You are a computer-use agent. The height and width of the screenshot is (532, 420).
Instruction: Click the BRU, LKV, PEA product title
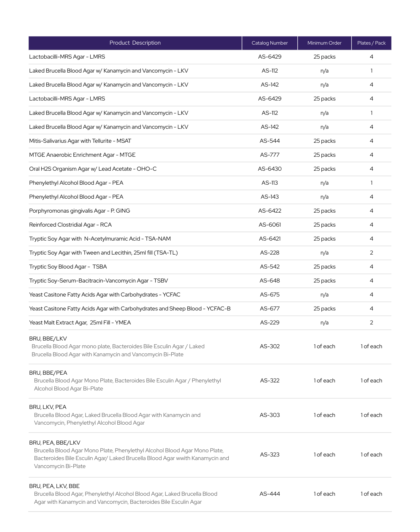48,407
